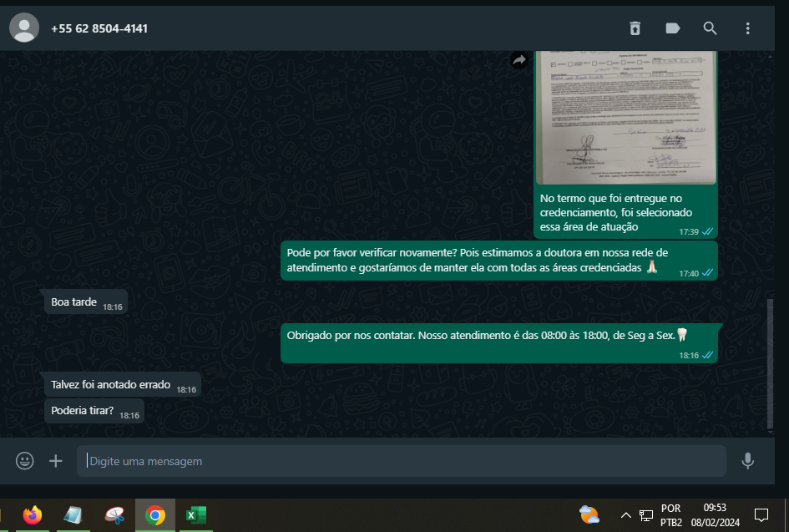789x532 pixels.
Task: Open the POR PTB2 language switcher
Action: point(670,515)
